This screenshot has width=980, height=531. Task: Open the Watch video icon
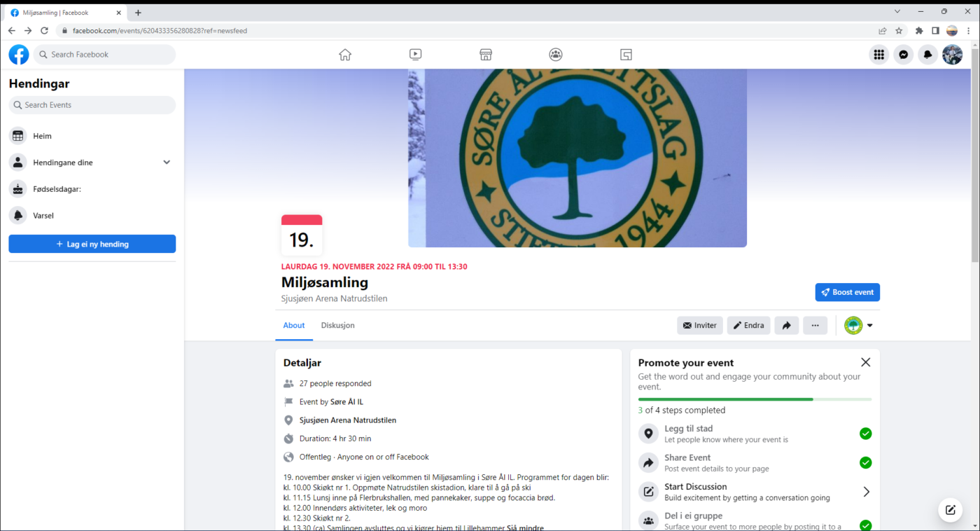pos(415,55)
